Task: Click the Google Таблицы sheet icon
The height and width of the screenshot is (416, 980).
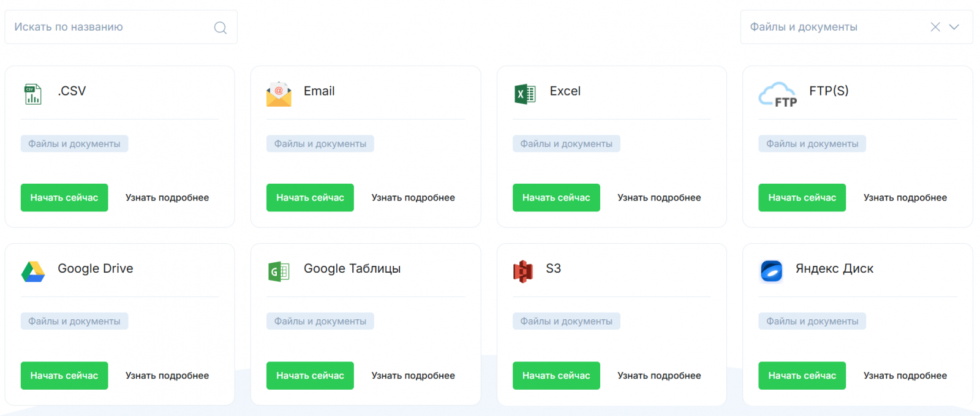Action: pyautogui.click(x=279, y=271)
